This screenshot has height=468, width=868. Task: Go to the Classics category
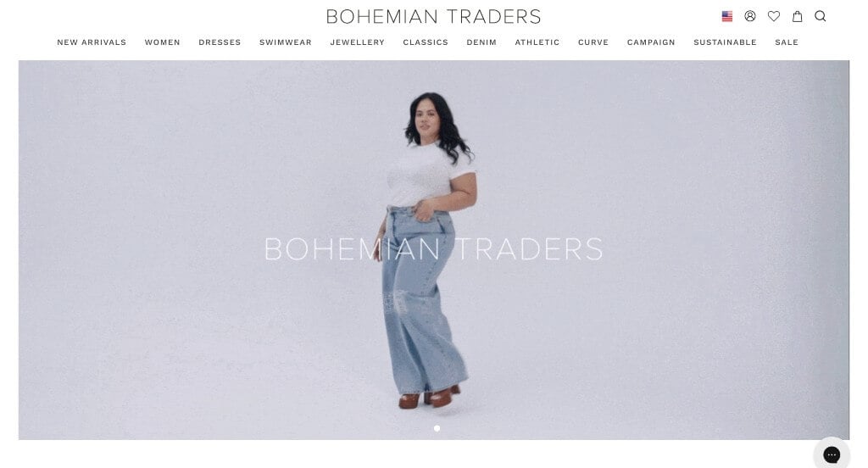pos(426,42)
